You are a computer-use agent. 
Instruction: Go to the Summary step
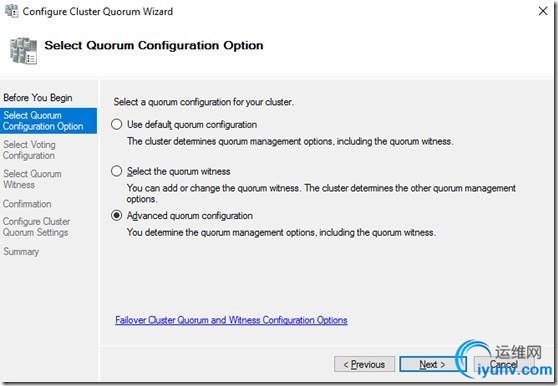point(21,252)
